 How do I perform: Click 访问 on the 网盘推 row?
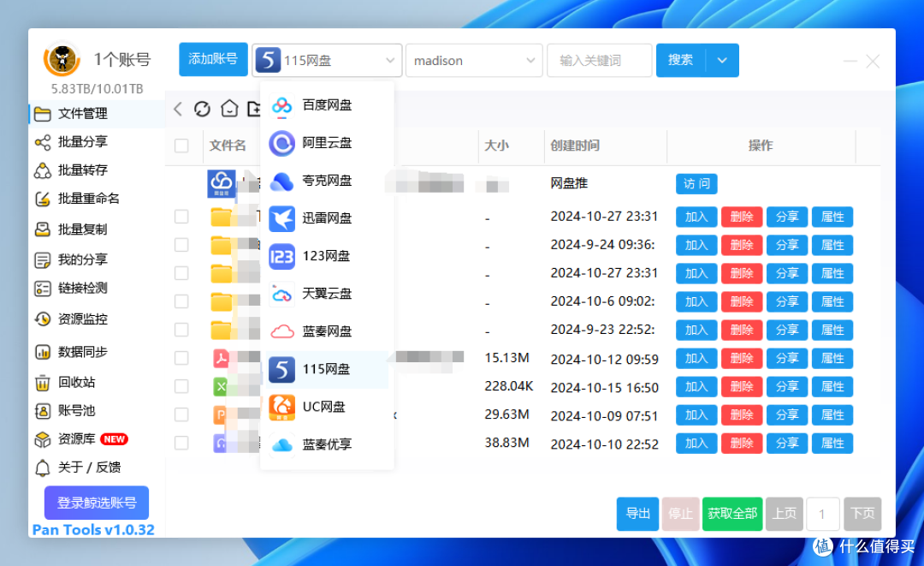point(696,183)
